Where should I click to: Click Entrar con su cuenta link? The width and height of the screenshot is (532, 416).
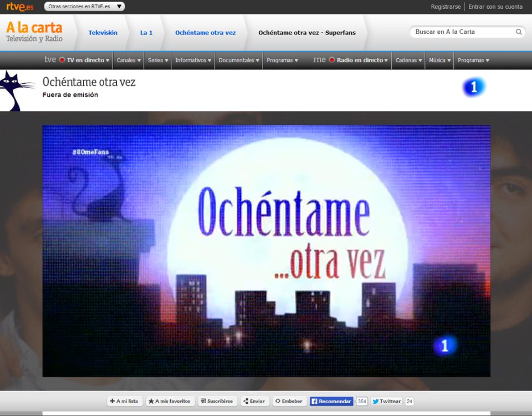point(495,7)
